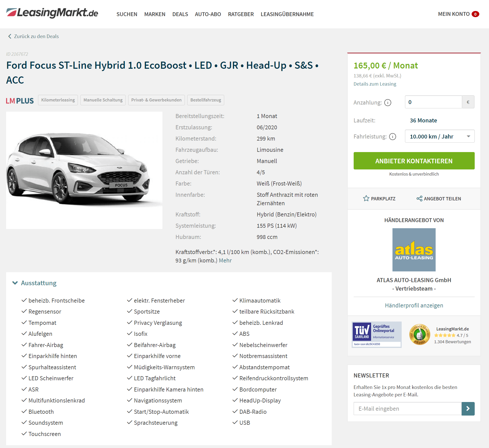The image size is (489, 448).
Task: Open the DEALS menu
Action: click(x=180, y=14)
